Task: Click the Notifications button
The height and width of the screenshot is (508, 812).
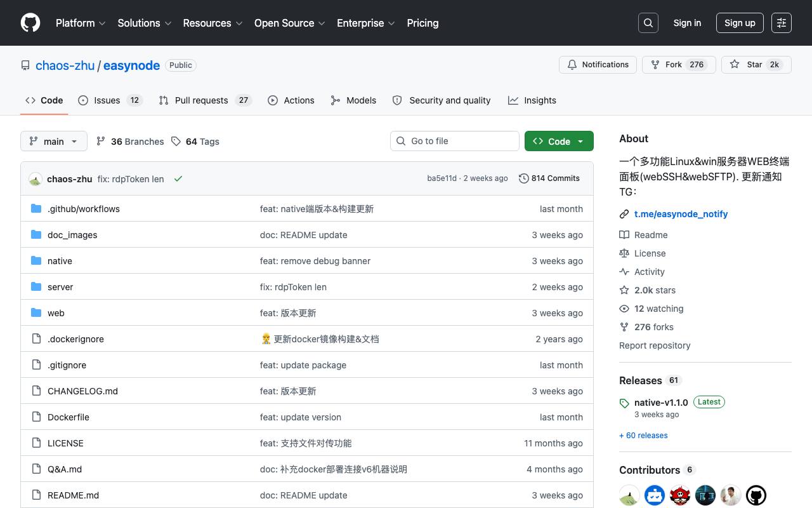Action: pos(598,65)
